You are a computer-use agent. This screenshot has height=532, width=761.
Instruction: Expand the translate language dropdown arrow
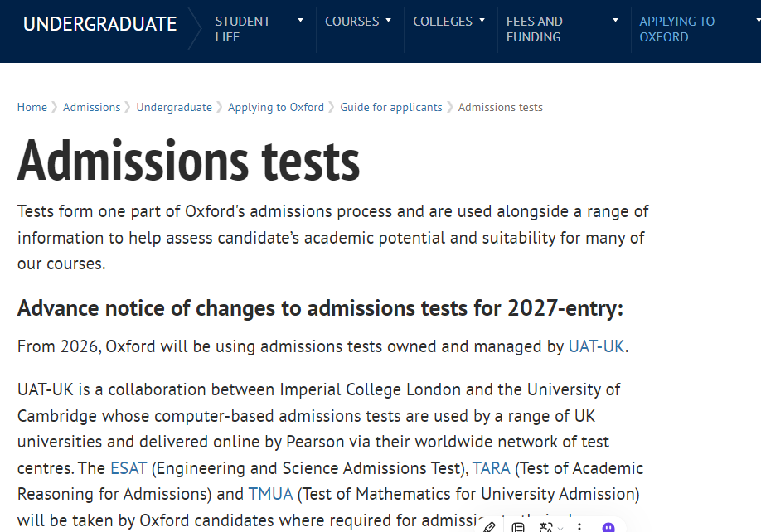[x=560, y=528]
